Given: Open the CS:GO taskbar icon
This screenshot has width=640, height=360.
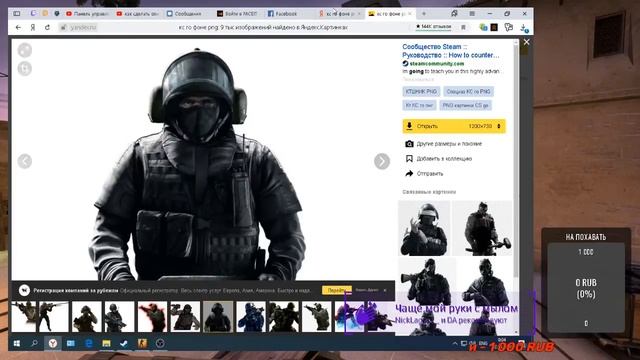Looking at the screenshot, I should [x=142, y=344].
